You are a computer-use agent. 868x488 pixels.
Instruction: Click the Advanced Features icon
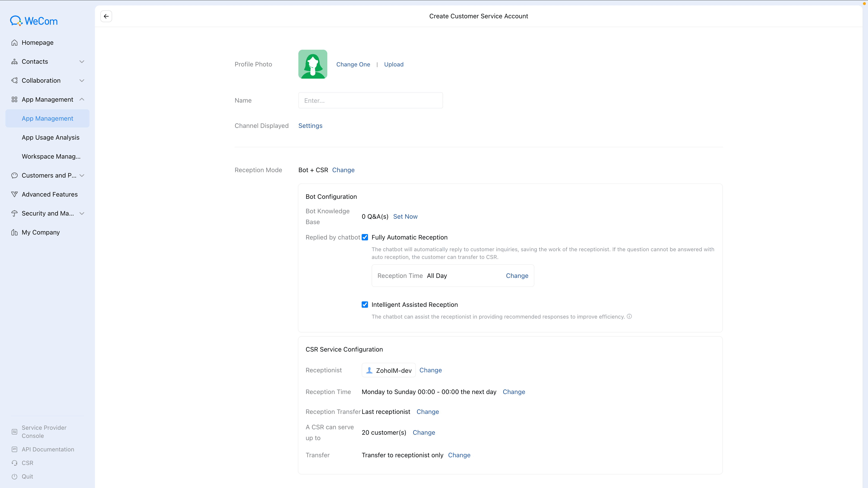[14, 194]
